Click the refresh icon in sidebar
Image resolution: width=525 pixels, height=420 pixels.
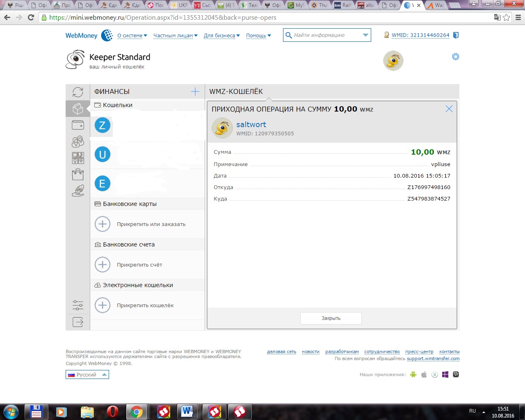pyautogui.click(x=78, y=92)
